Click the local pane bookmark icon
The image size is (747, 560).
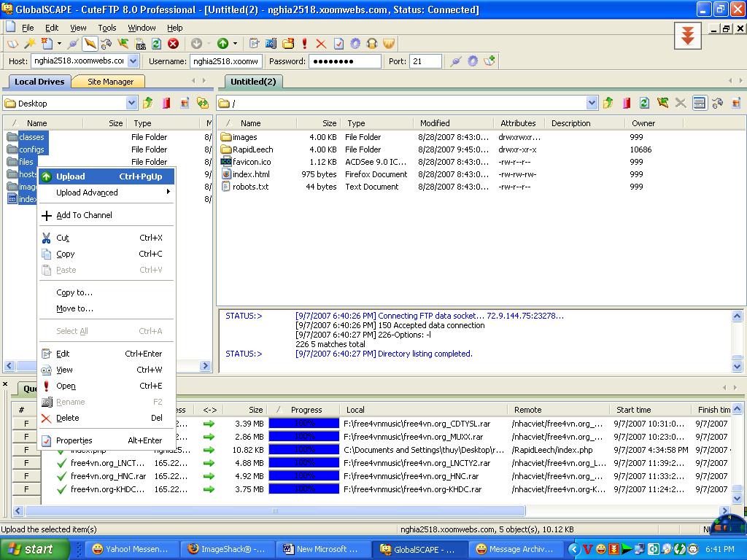(x=166, y=103)
